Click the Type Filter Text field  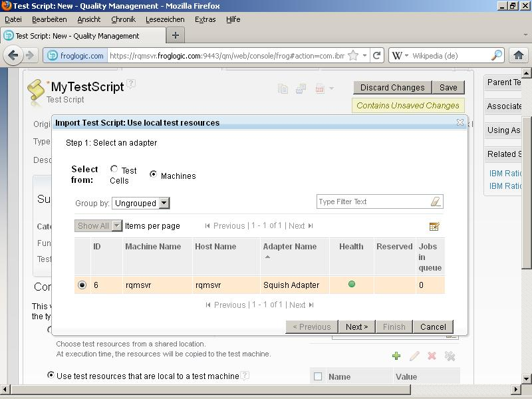372,201
